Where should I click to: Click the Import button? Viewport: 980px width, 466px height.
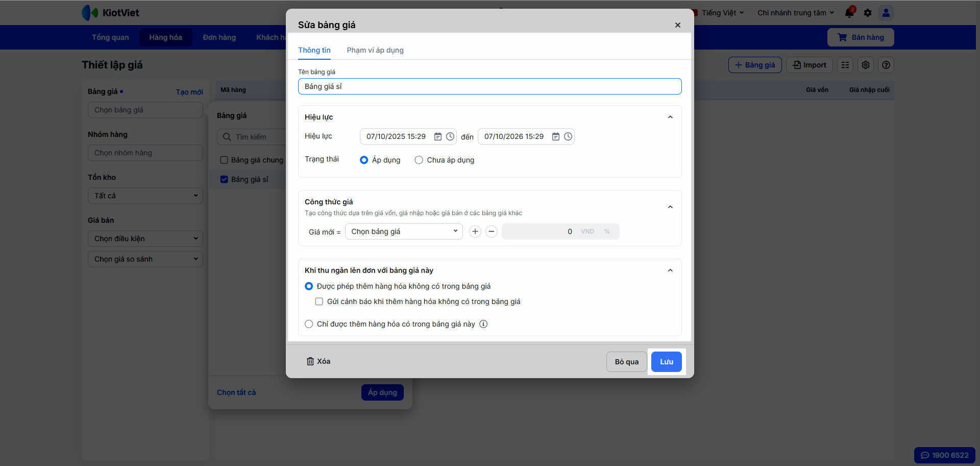810,65
